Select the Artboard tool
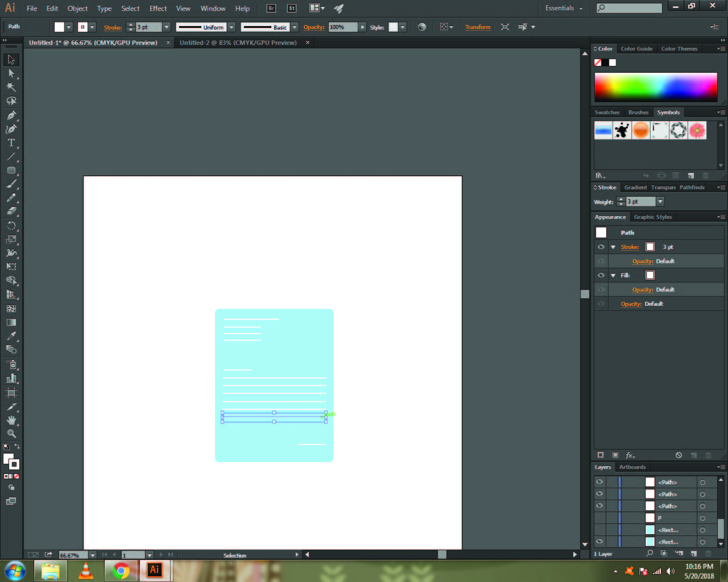 coord(11,393)
